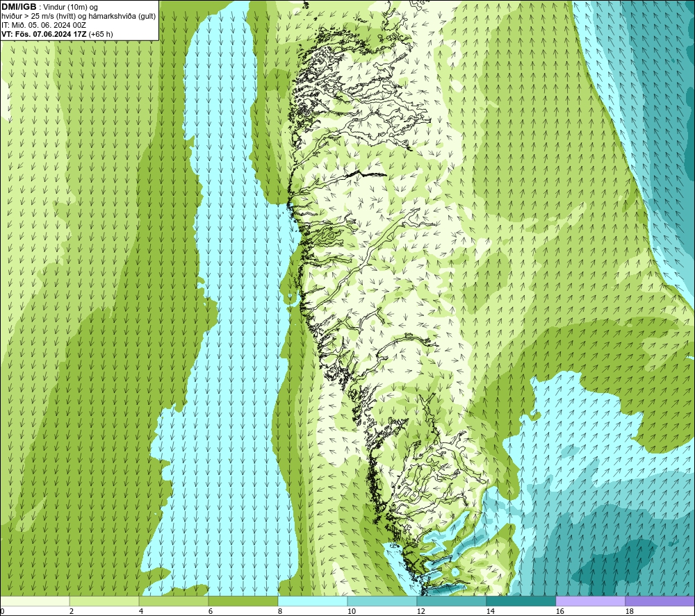The image size is (695, 616).
Task: Click the legend label "4"
Action: tap(141, 611)
